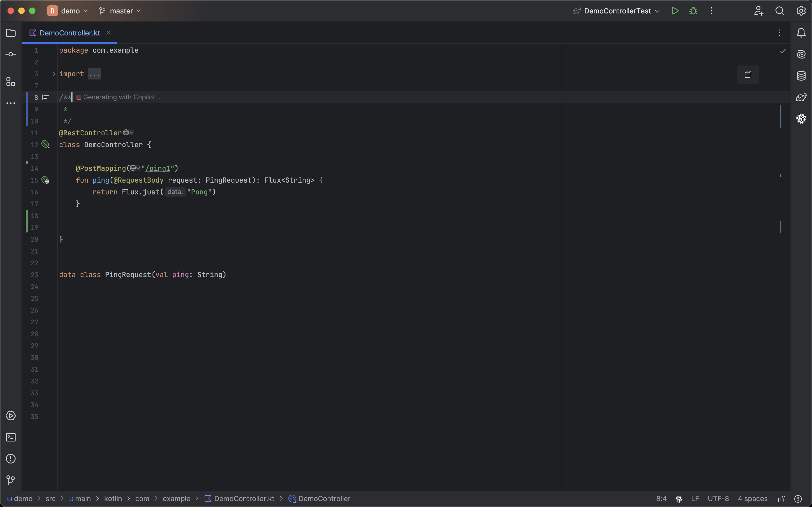Click the Spring bean gutter icon on line 12
Image resolution: width=812 pixels, height=507 pixels.
click(45, 144)
